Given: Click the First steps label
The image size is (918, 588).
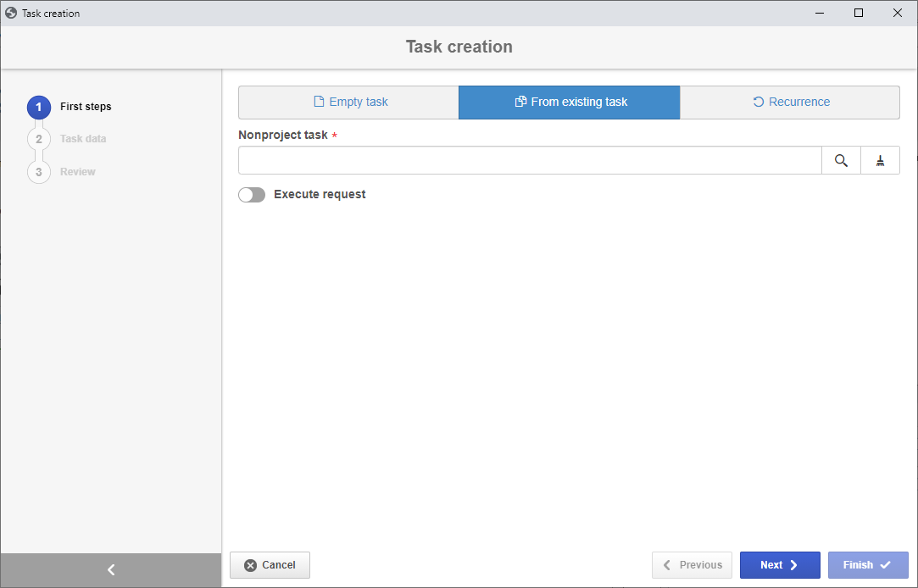Looking at the screenshot, I should click(86, 107).
